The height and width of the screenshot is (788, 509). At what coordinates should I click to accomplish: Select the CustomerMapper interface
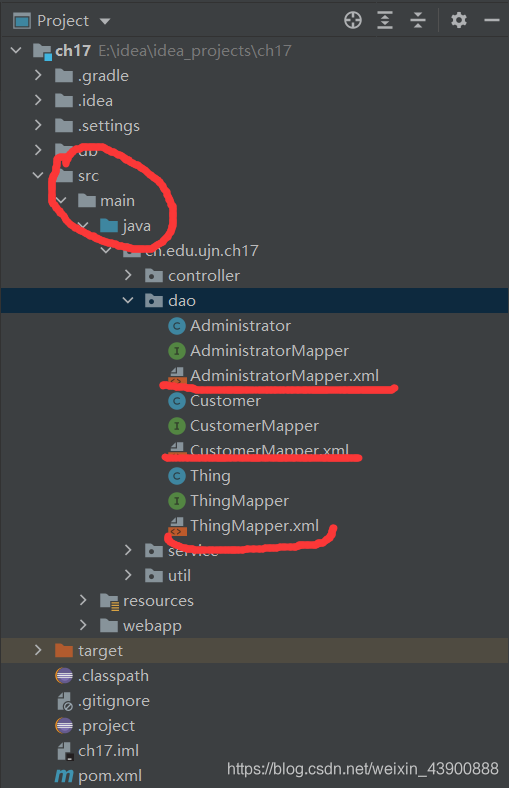point(254,426)
